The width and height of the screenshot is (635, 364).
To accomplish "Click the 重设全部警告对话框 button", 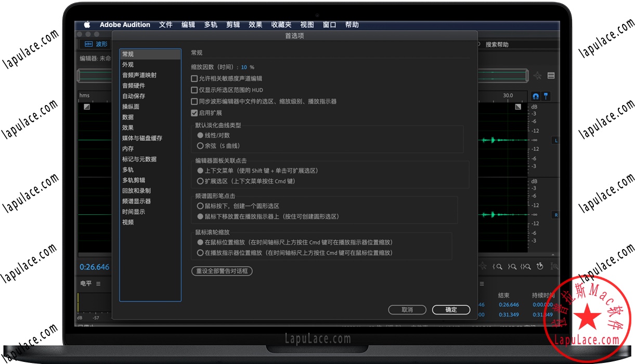I will [x=222, y=271].
